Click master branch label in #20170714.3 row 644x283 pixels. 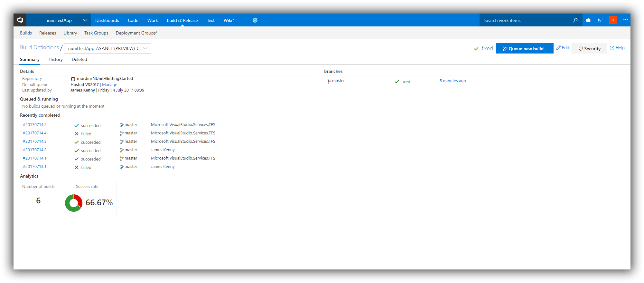pyautogui.click(x=131, y=141)
